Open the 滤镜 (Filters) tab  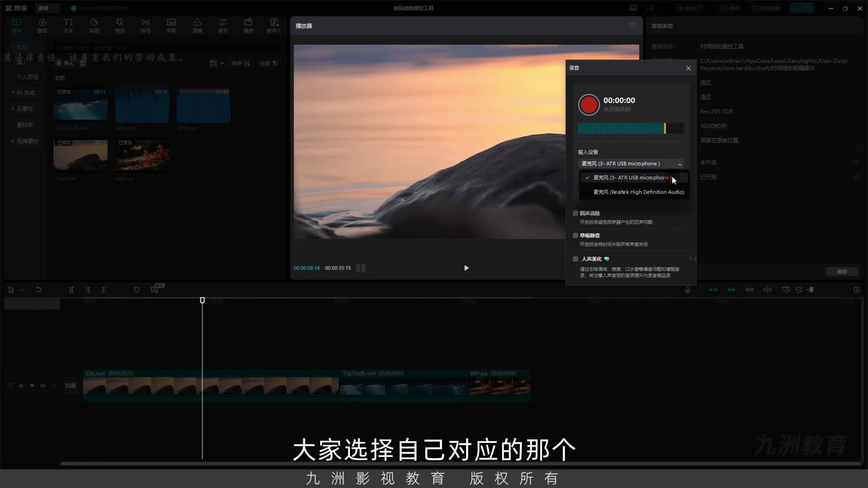(197, 26)
